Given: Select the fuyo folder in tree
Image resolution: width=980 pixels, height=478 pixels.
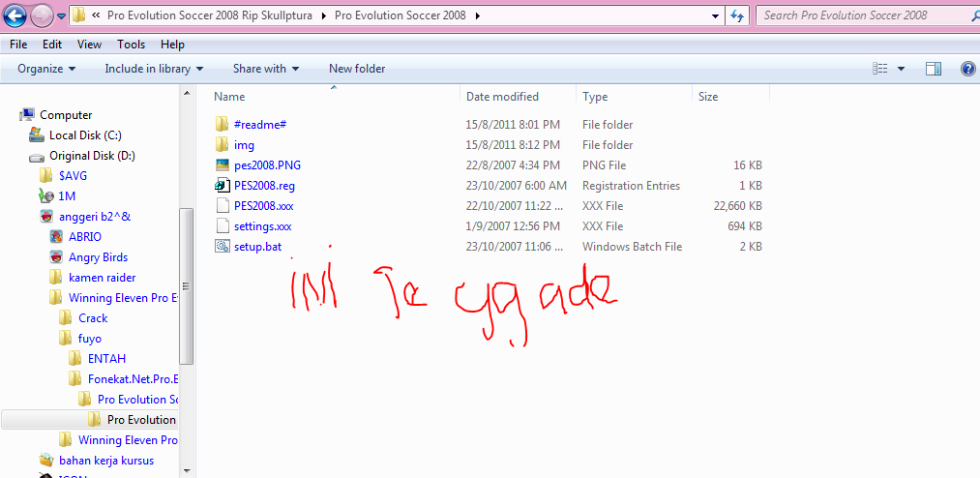Looking at the screenshot, I should pos(89,339).
